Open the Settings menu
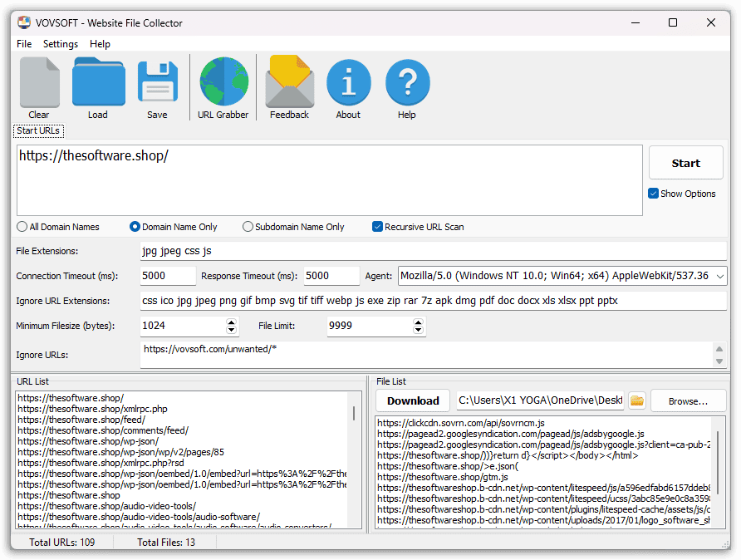Screen dimensions: 741x560 [x=61, y=44]
